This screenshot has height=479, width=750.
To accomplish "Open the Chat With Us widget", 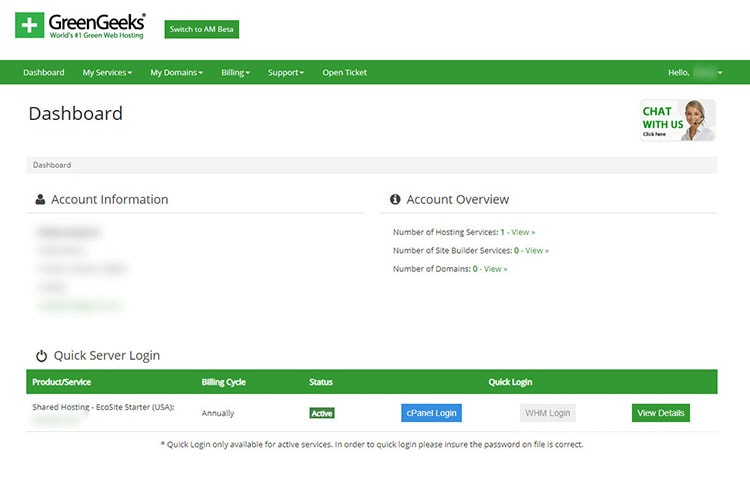I will click(x=678, y=120).
